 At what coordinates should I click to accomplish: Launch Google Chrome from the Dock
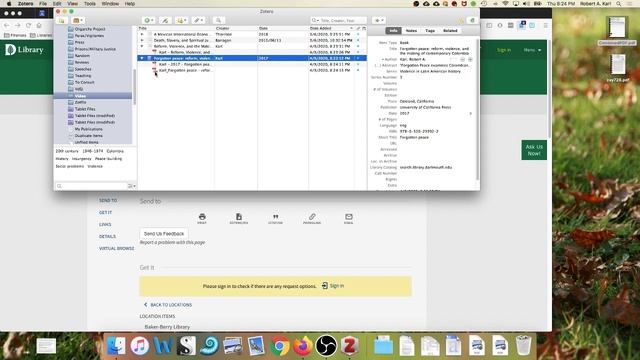click(280, 346)
